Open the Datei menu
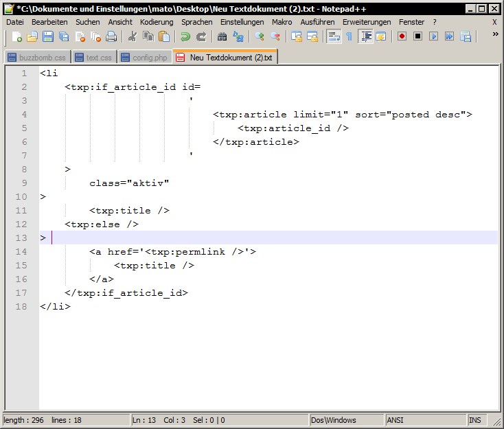Screen dimensions: 504x429 click(15, 22)
